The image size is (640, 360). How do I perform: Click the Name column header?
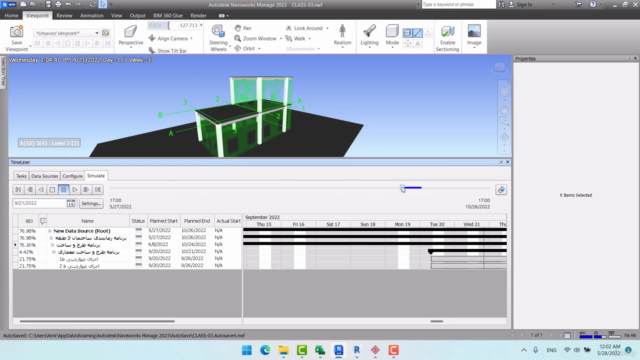click(88, 221)
